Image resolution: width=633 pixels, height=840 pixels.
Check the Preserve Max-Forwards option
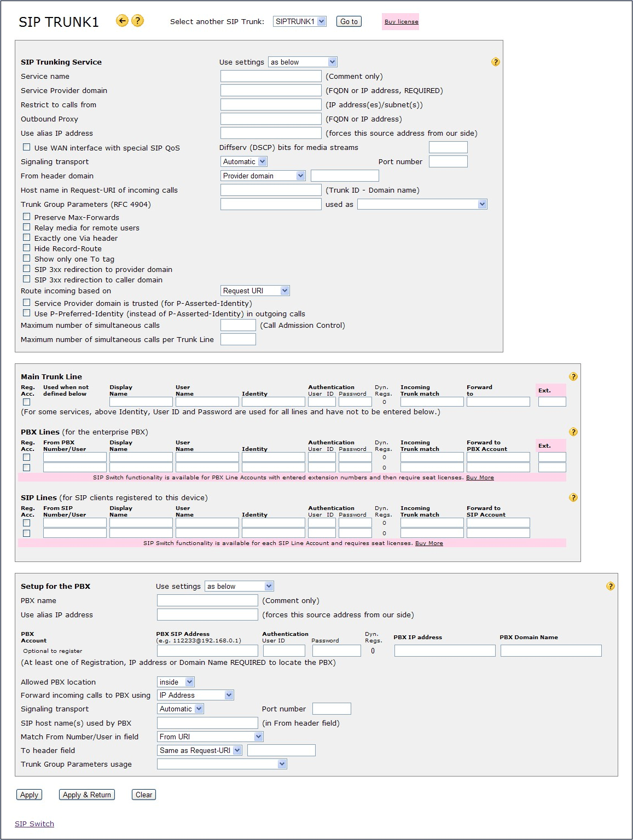click(26, 217)
